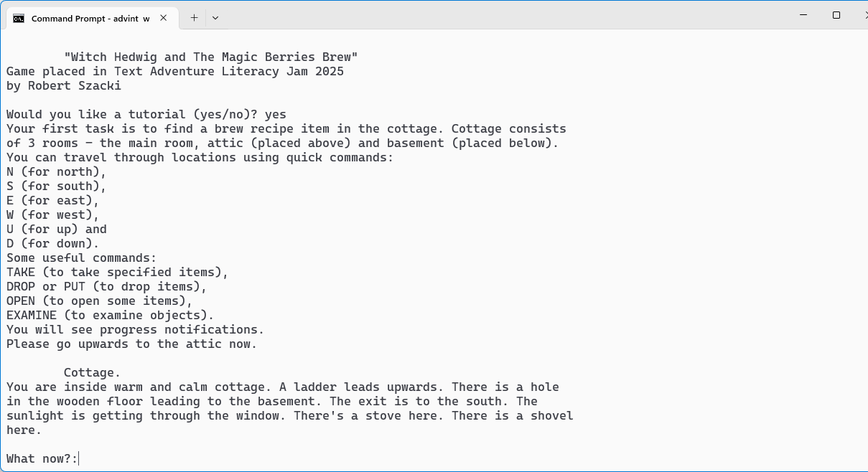Expand the terminal profiles dropdown chevron
The width and height of the screenshot is (868, 472).
point(215,18)
